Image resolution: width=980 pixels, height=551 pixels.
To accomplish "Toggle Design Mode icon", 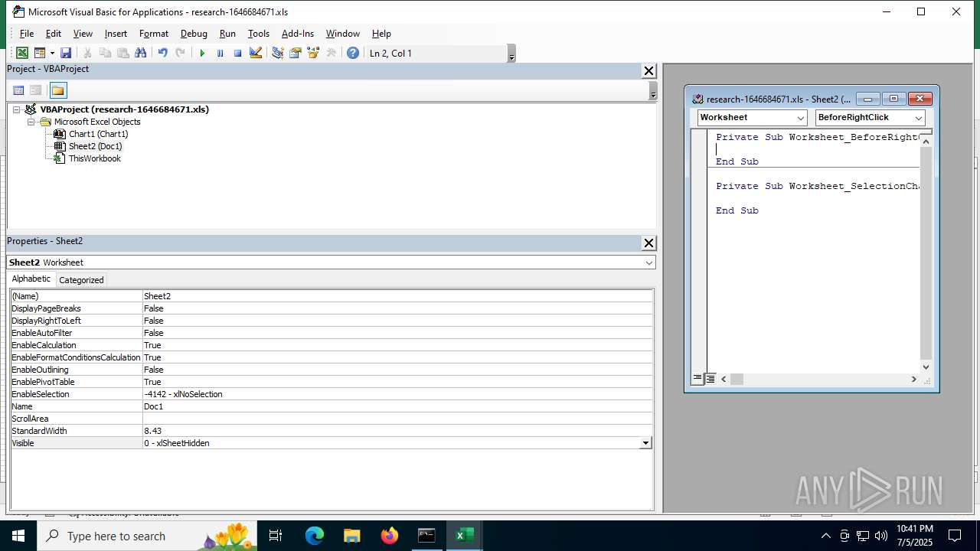I will 256,53.
